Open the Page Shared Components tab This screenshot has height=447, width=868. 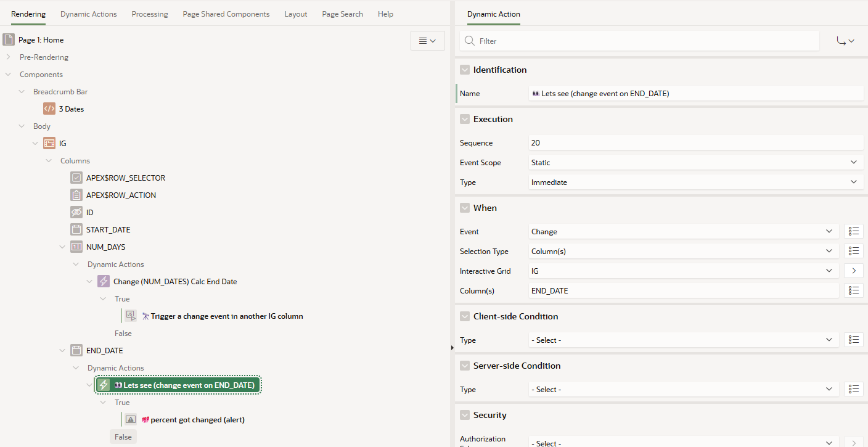click(226, 14)
